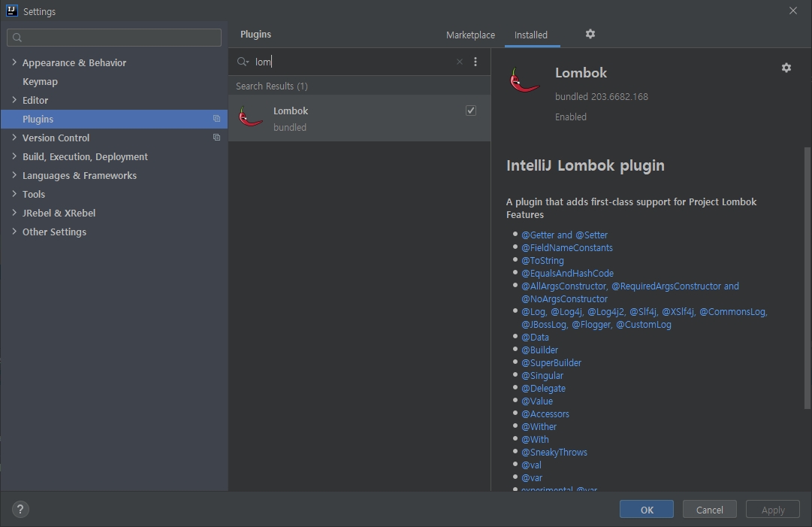Open the @SuperBuilder link
This screenshot has height=527, width=812.
pos(551,362)
